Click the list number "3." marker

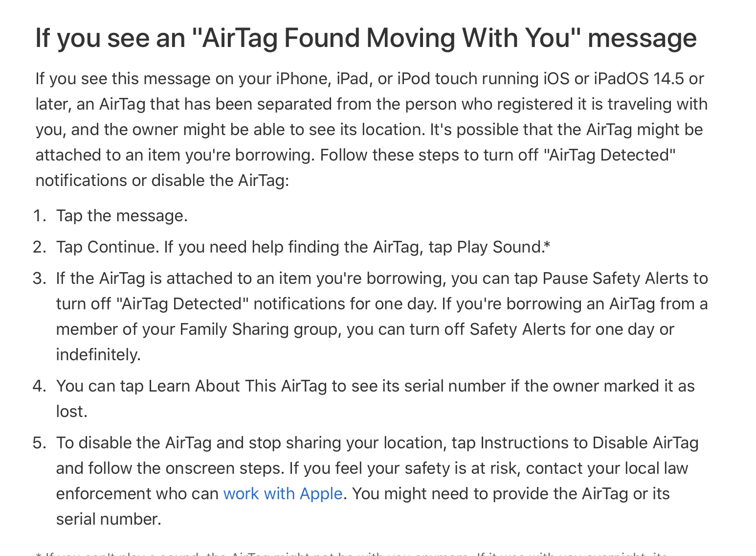tap(40, 278)
